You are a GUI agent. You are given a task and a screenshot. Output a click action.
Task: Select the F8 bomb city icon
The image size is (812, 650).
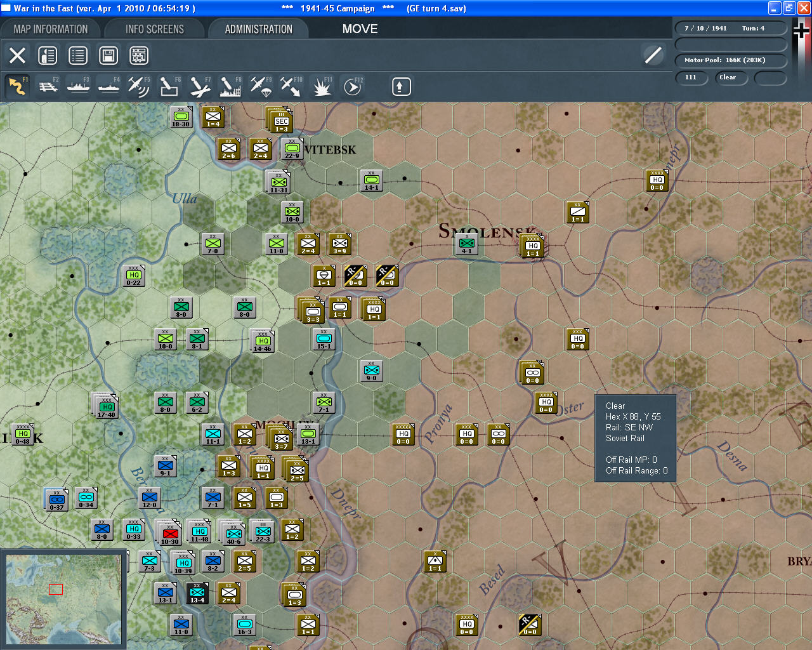pyautogui.click(x=230, y=86)
